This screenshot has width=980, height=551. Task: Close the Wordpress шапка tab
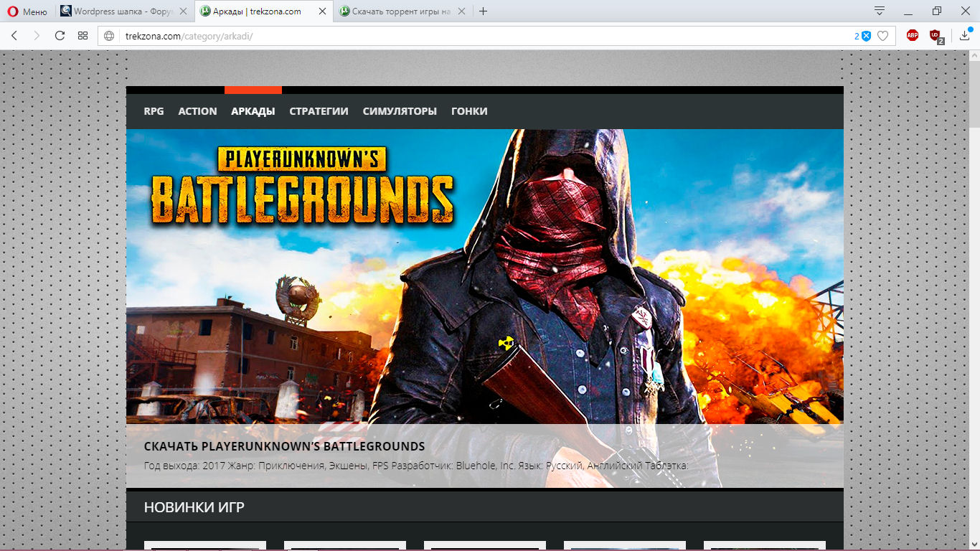click(183, 11)
